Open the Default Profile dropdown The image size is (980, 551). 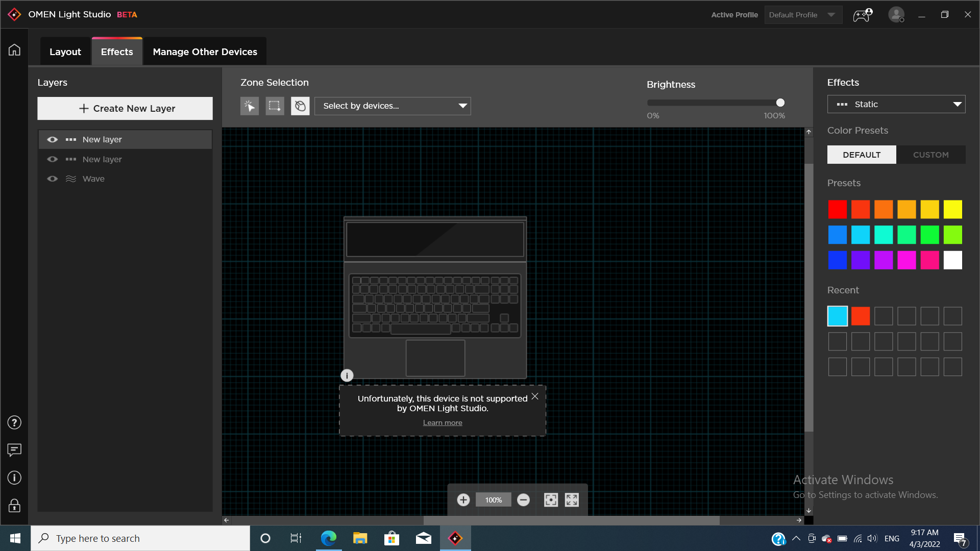(802, 15)
